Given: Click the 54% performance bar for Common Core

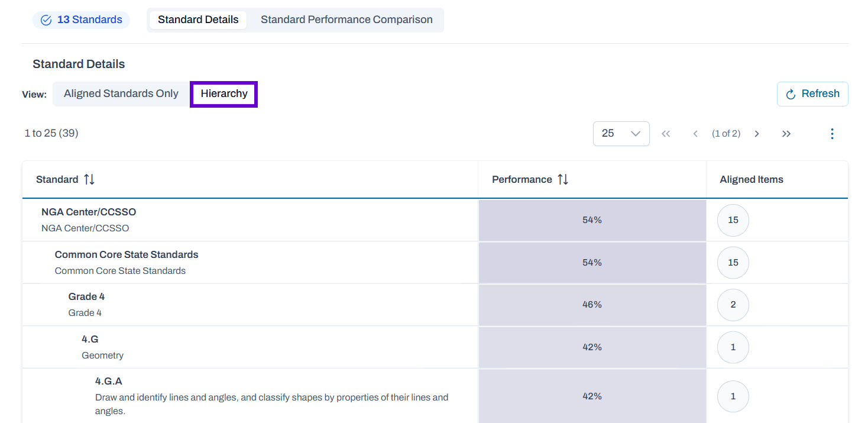Looking at the screenshot, I should pos(592,262).
